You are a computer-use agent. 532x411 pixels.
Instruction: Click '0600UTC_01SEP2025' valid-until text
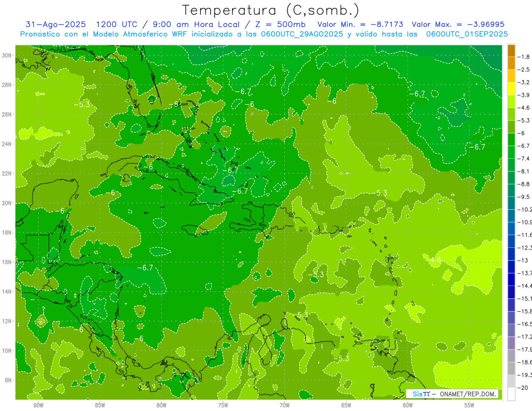[x=467, y=34]
